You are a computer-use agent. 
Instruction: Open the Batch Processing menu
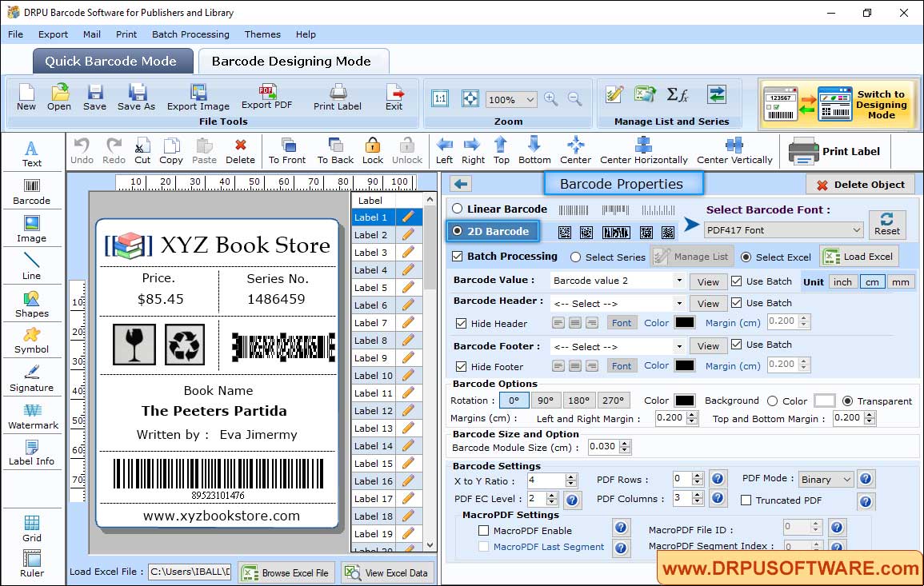tap(190, 34)
